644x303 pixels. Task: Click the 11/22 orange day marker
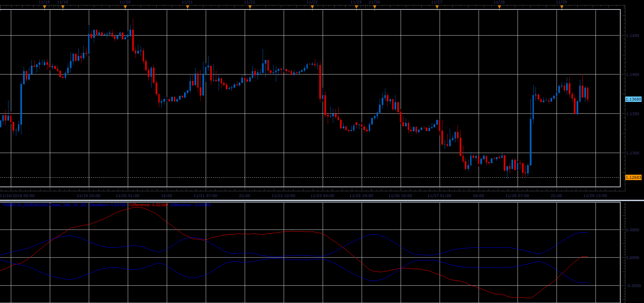pos(250,7)
